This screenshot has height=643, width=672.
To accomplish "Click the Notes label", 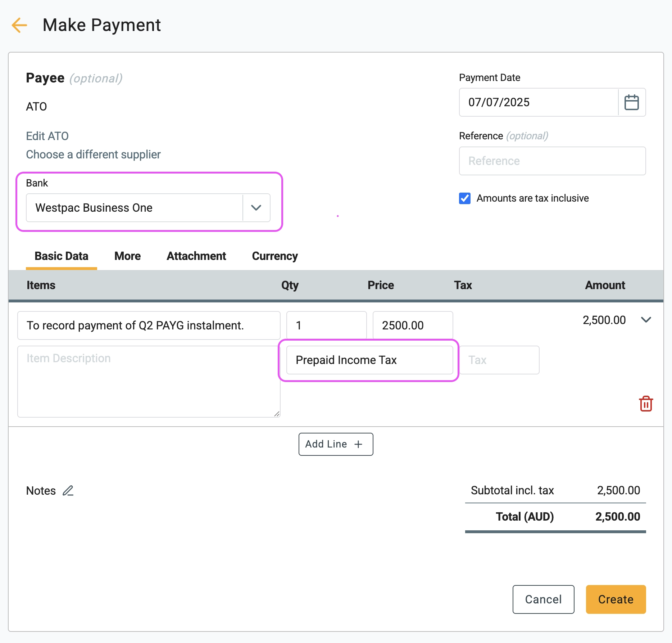I will coord(41,491).
